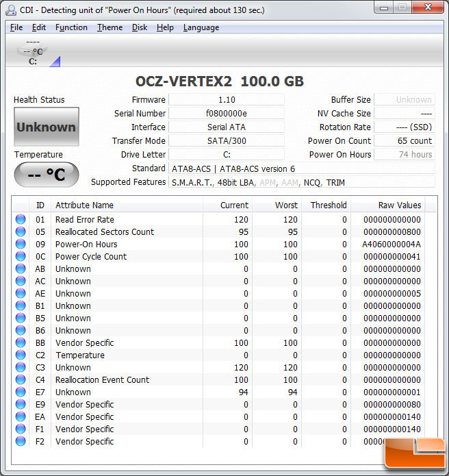
Task: Click status orb for attribute F2
Action: point(21,441)
